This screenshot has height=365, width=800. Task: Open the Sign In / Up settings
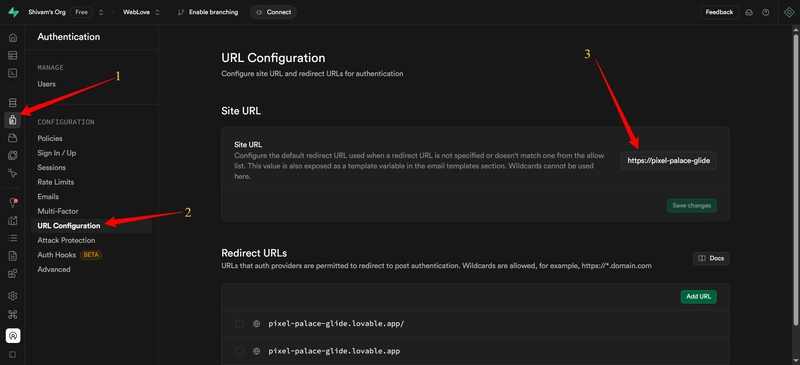pyautogui.click(x=57, y=153)
